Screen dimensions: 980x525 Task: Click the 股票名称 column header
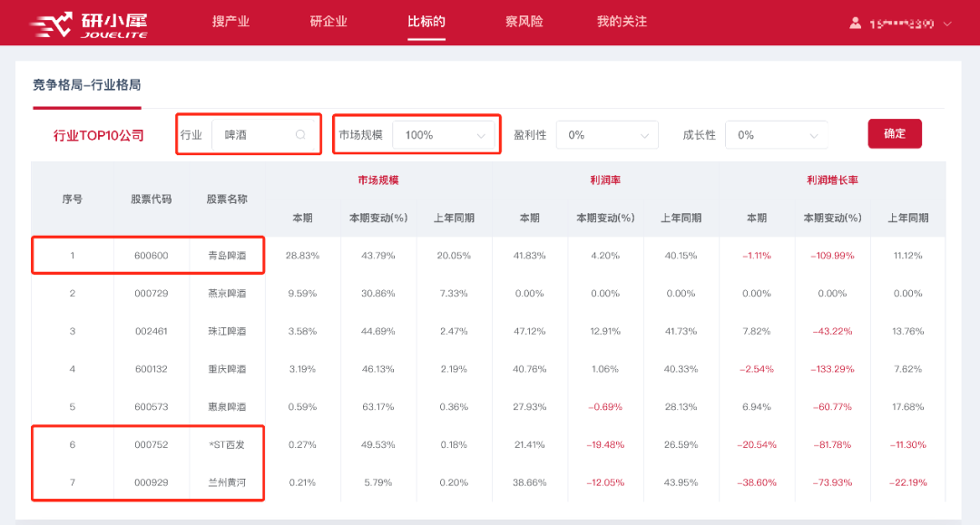[x=227, y=199]
